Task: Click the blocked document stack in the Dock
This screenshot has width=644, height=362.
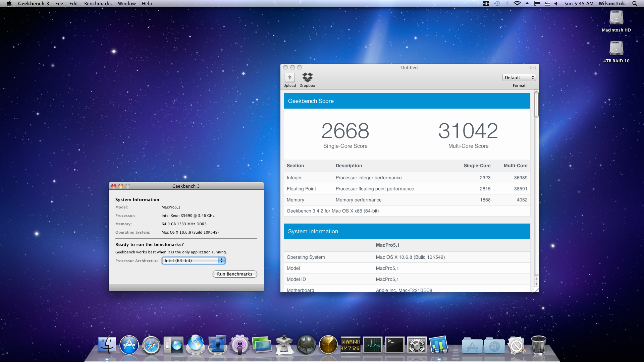Action: tap(517, 345)
